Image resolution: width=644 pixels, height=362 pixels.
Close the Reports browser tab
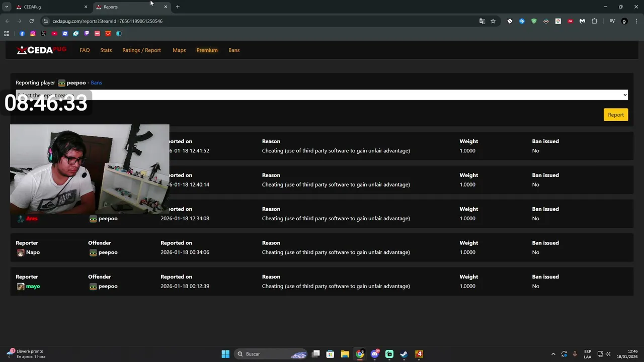166,7
